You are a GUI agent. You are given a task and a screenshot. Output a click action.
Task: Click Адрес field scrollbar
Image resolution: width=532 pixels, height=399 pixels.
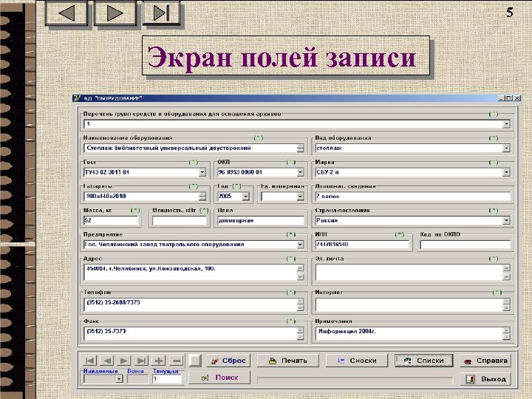300,273
